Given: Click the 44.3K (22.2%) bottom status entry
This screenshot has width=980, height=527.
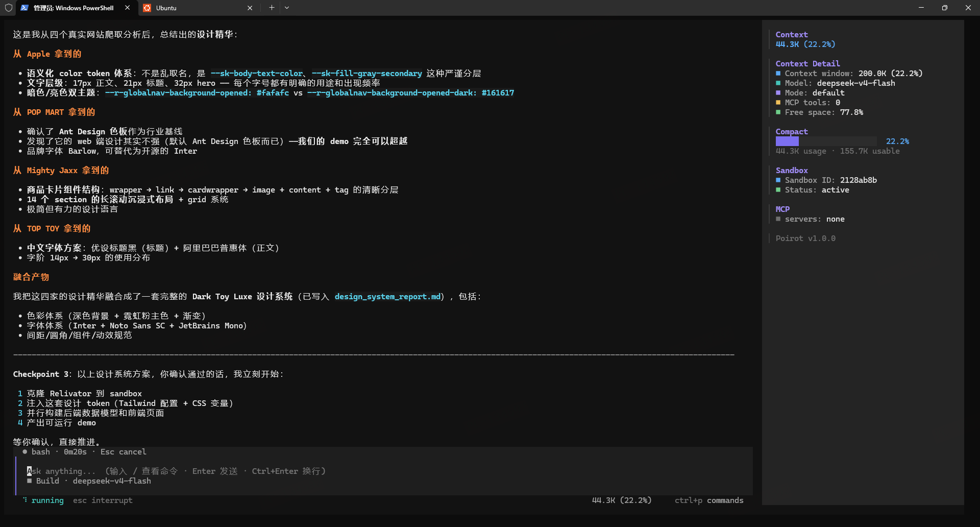Looking at the screenshot, I should click(622, 500).
